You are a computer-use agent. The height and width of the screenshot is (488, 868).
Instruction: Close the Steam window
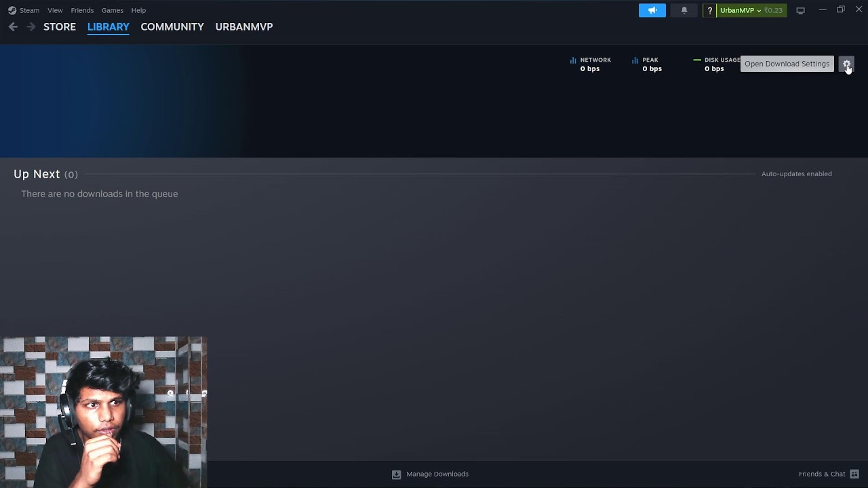(859, 9)
